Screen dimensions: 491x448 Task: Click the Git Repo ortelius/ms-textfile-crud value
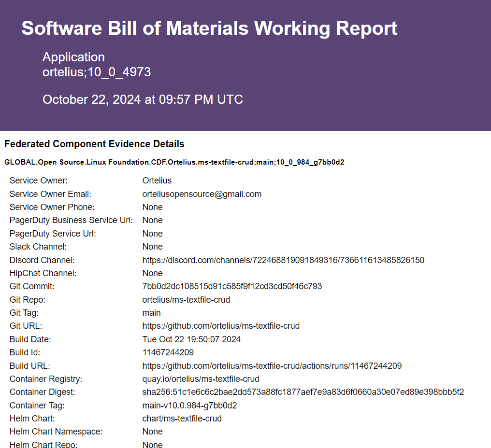(x=186, y=300)
